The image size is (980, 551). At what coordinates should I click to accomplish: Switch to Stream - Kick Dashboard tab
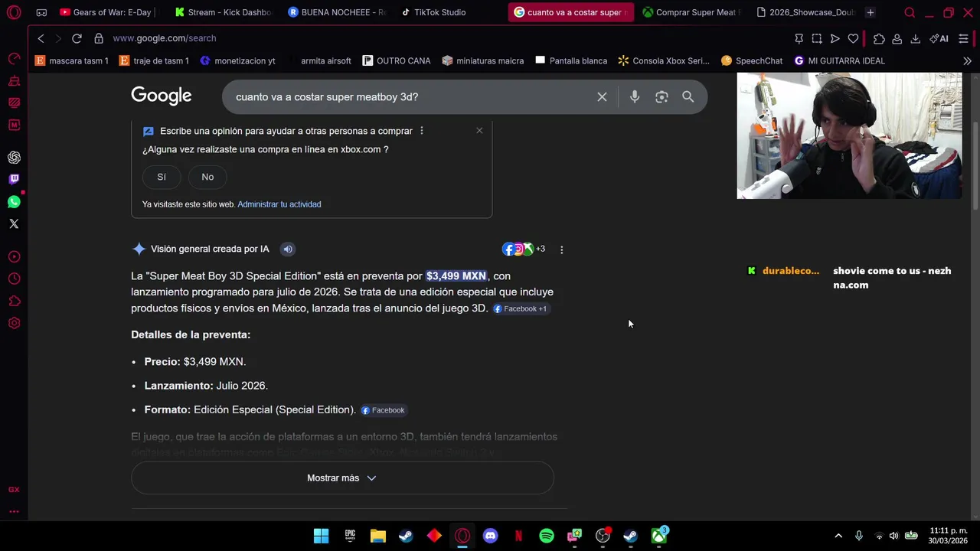tap(223, 12)
